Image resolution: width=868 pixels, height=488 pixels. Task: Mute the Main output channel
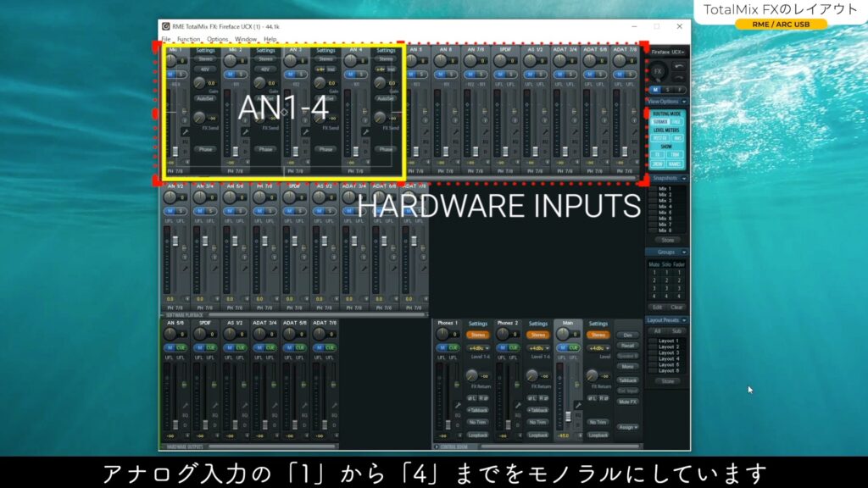click(x=563, y=347)
